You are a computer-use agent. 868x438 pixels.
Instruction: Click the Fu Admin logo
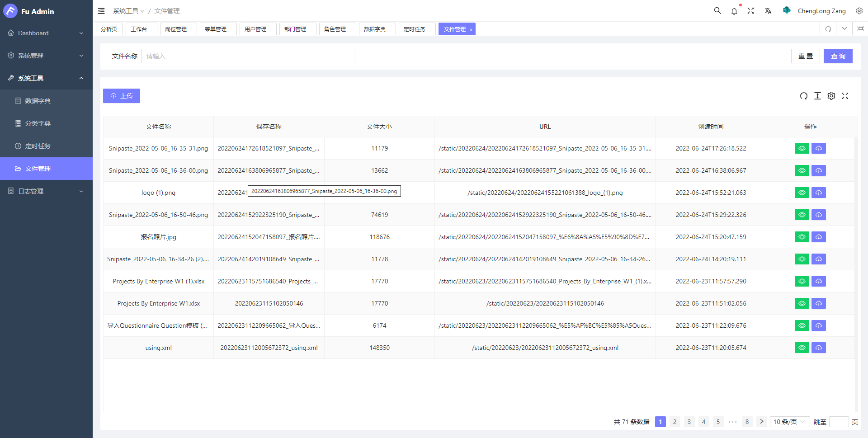click(10, 11)
